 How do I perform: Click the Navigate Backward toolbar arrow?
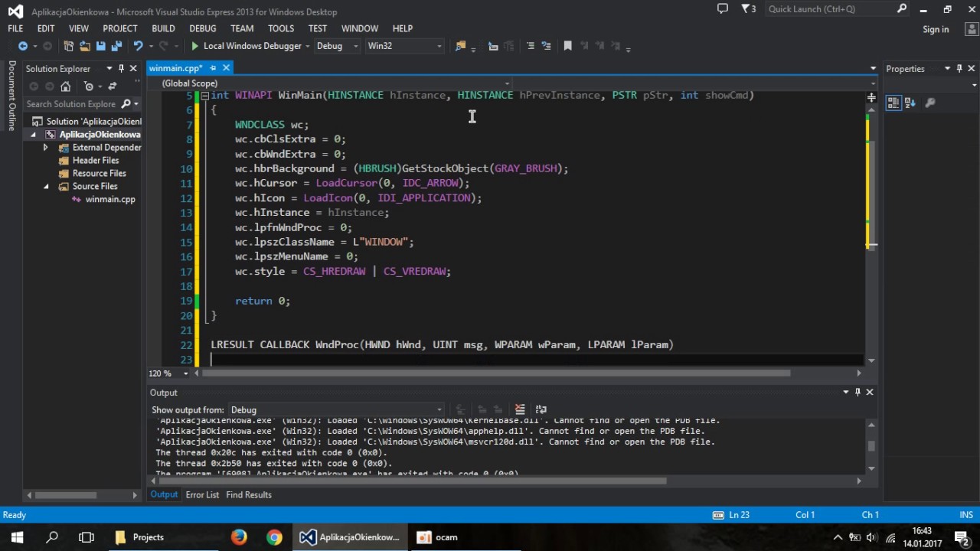pyautogui.click(x=22, y=46)
